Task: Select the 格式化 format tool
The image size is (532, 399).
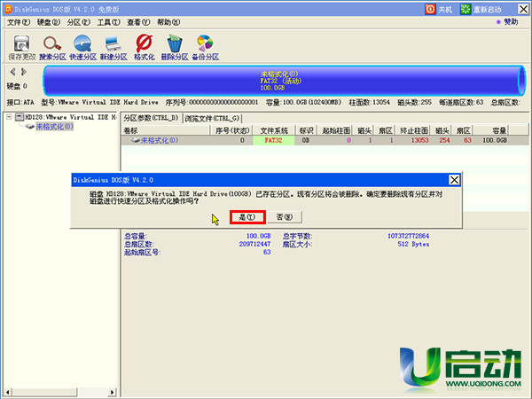Action: coord(145,48)
